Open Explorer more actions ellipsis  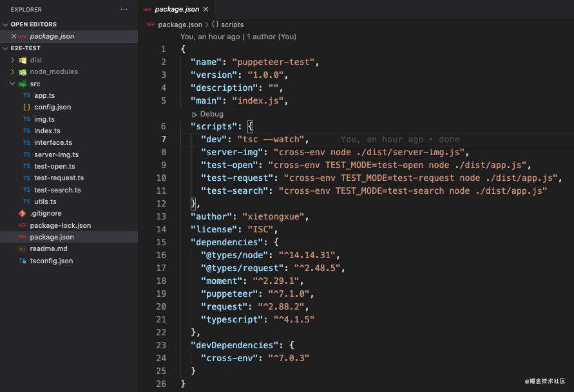pyautogui.click(x=124, y=9)
